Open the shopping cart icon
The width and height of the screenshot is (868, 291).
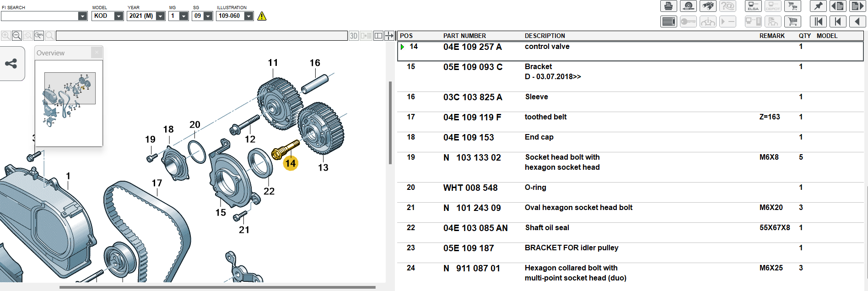pos(793,22)
